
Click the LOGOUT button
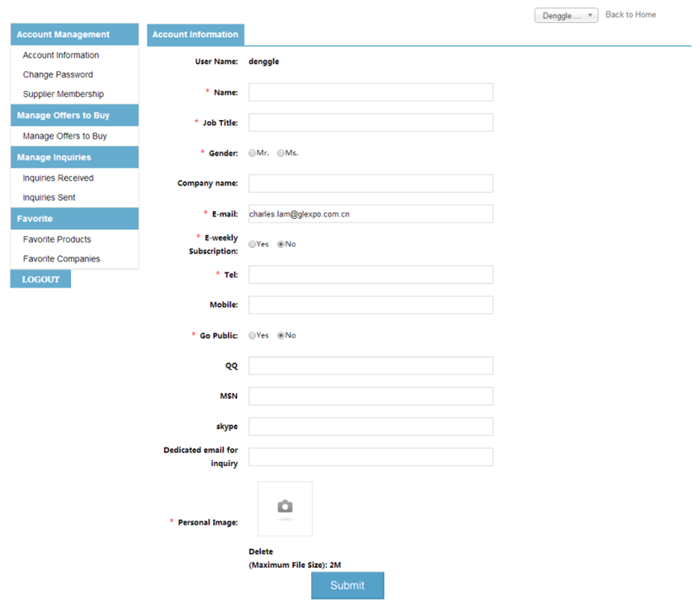point(40,279)
